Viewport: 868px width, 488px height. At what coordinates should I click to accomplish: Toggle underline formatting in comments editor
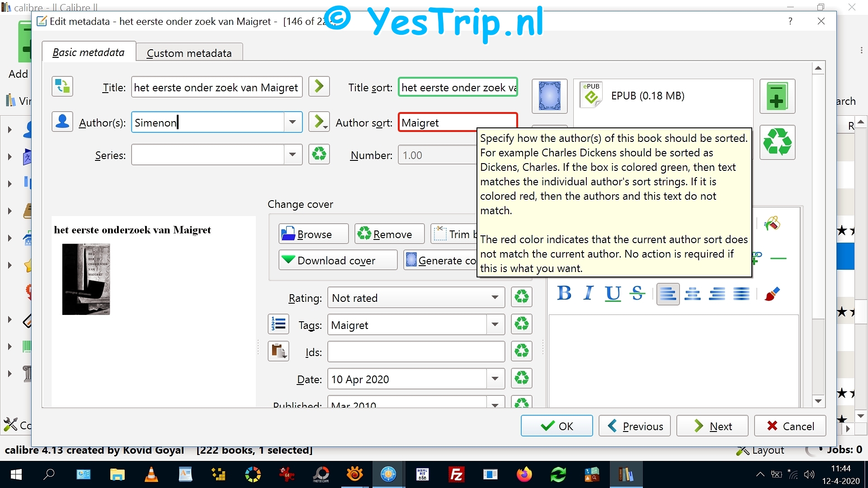[613, 294]
